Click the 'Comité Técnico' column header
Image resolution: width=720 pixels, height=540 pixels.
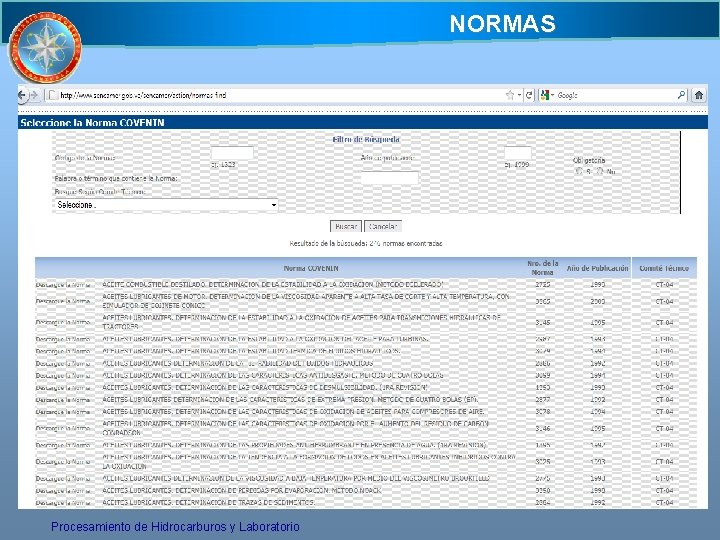point(664,268)
